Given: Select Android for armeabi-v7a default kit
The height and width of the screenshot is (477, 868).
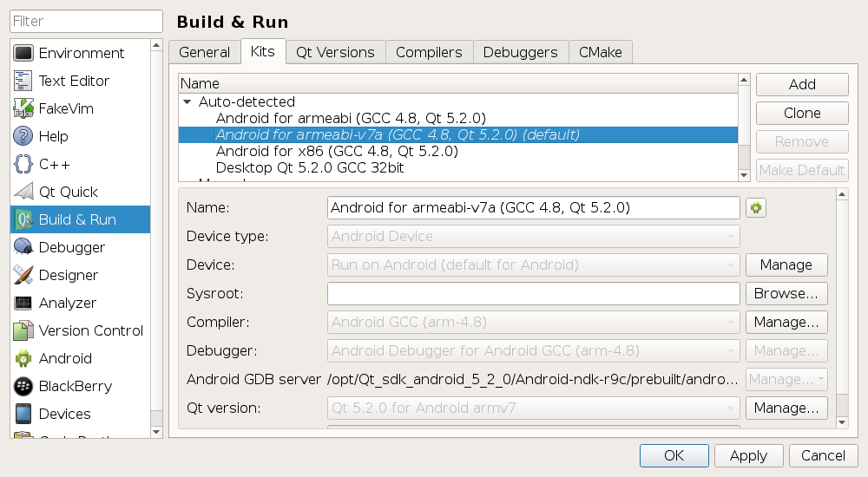Looking at the screenshot, I should click(458, 135).
